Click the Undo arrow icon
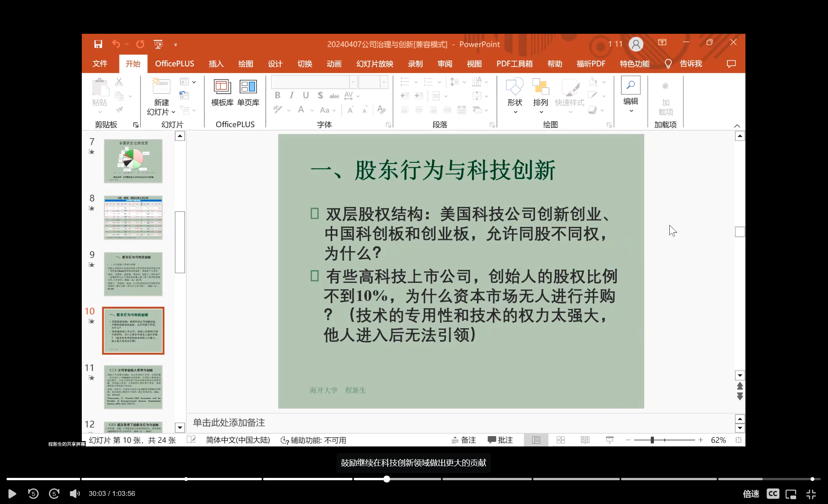The image size is (828, 504). tap(116, 44)
